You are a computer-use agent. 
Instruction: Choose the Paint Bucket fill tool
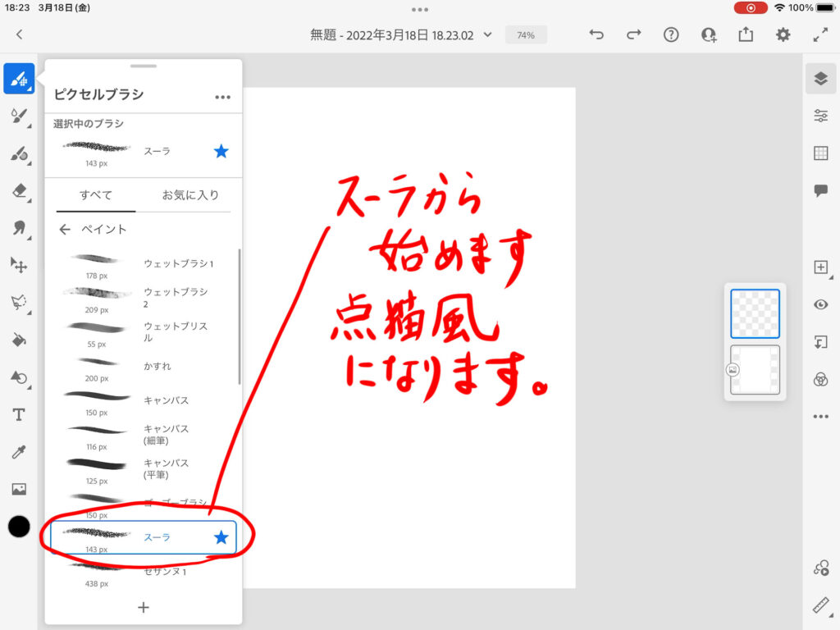click(19, 340)
